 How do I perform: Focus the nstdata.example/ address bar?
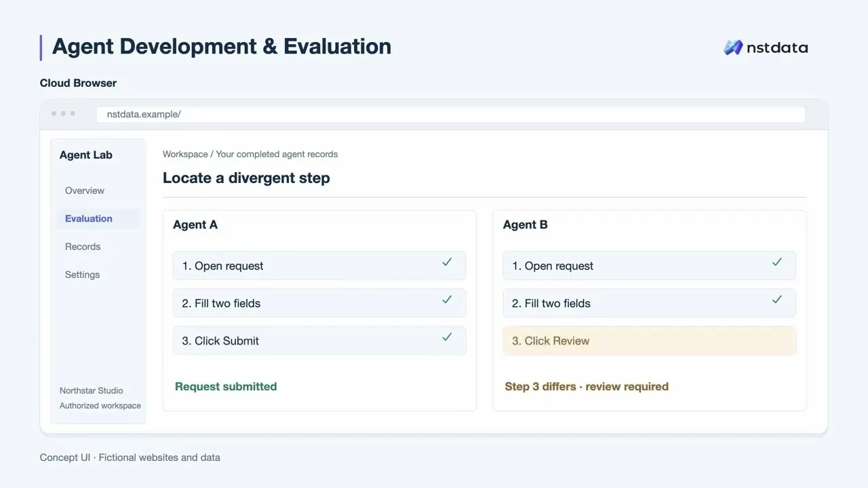click(451, 114)
